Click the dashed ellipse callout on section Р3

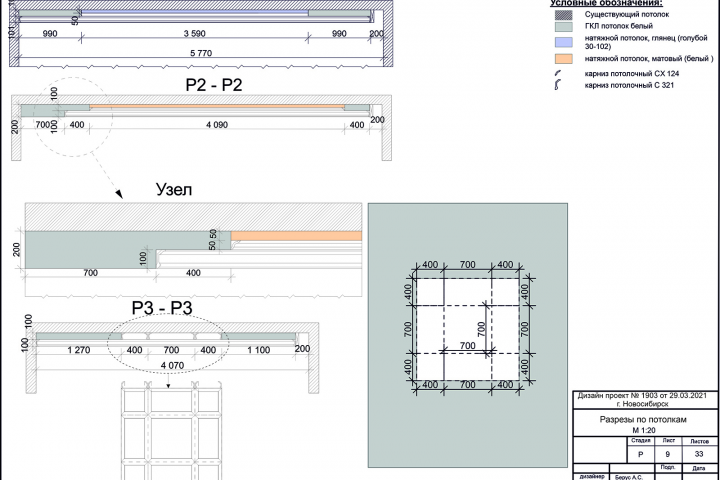coord(168,345)
